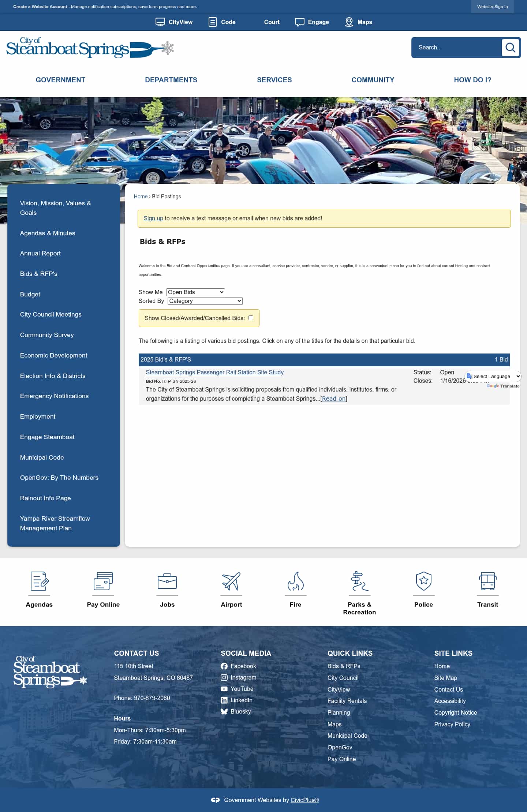
Task: Open the GOVERNMENT main menu
Action: coord(60,80)
